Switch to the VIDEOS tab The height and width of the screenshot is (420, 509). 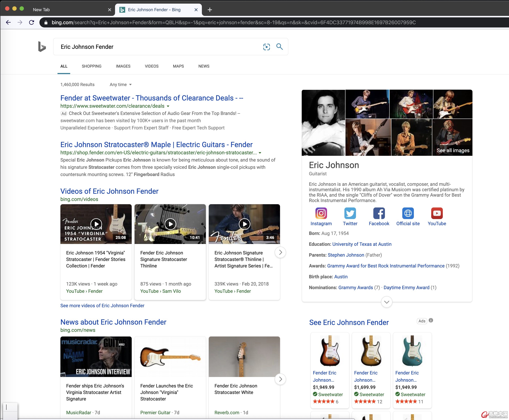tap(152, 66)
